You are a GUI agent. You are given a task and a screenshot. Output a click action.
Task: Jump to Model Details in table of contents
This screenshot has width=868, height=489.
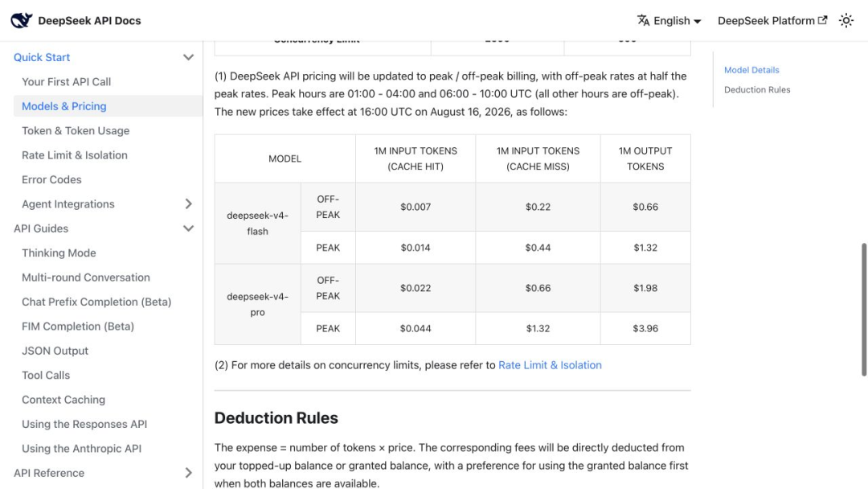(751, 70)
